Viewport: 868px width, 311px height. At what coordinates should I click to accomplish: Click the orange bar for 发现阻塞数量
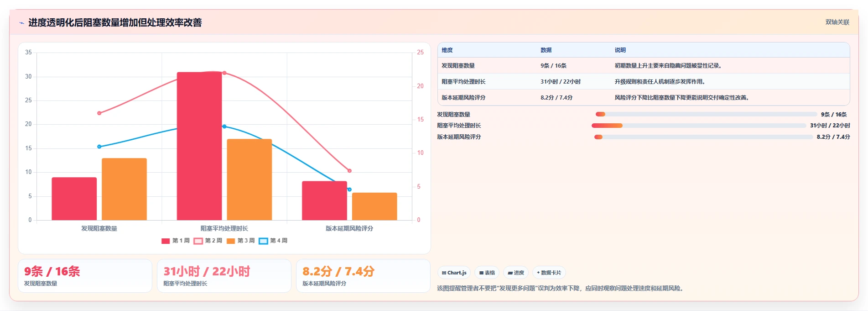[124, 189]
